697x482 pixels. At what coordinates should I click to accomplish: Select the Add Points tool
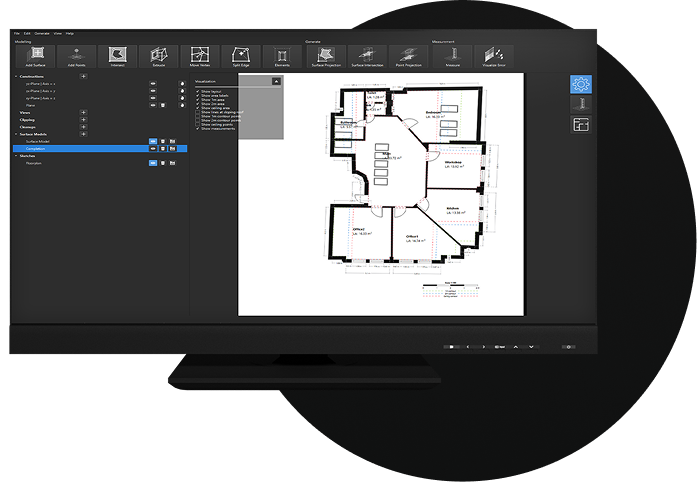point(77,55)
